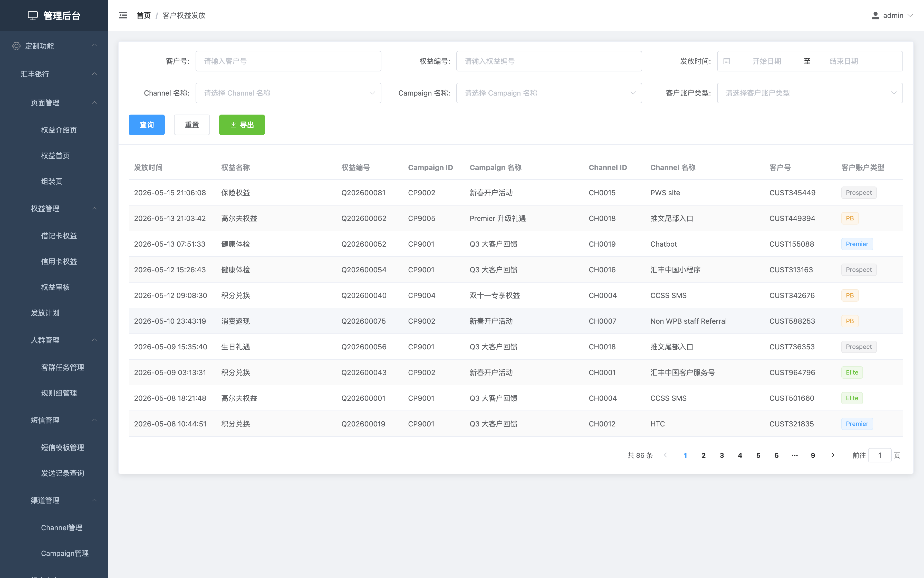
Task: Focus the 权益编号 input field
Action: point(549,61)
